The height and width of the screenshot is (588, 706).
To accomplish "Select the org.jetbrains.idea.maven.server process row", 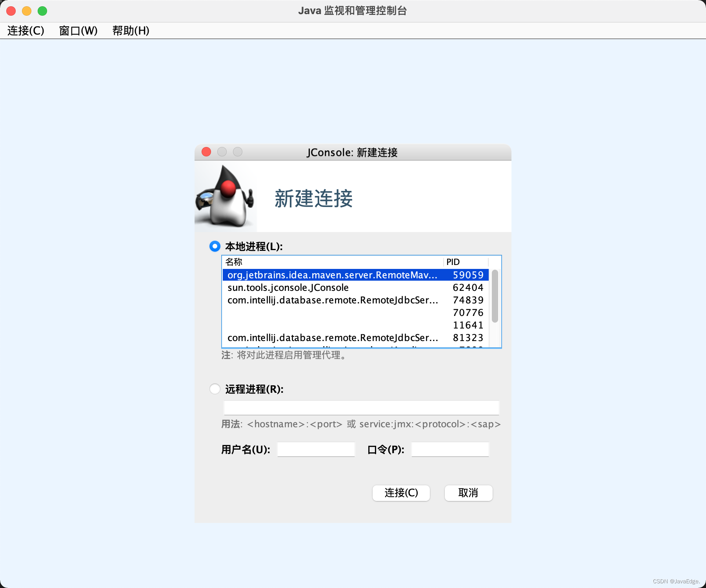I will point(356,275).
